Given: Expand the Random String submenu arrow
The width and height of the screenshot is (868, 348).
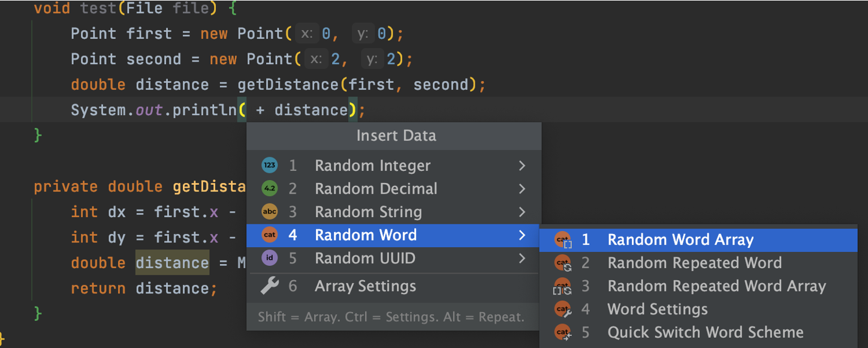Looking at the screenshot, I should click(522, 212).
